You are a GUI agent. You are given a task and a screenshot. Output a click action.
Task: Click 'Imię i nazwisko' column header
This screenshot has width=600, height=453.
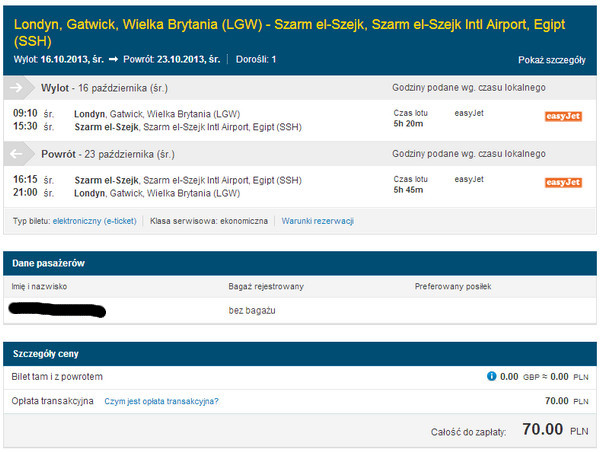(39, 287)
